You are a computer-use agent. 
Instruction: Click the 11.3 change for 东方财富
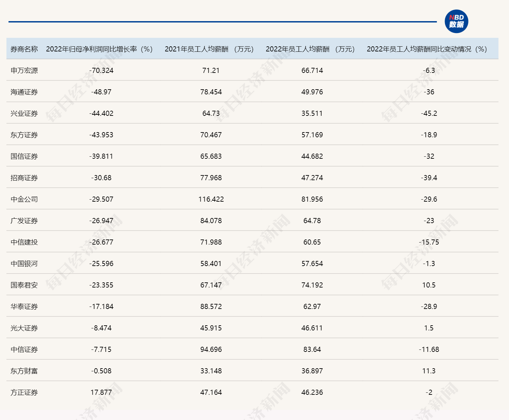click(x=429, y=371)
